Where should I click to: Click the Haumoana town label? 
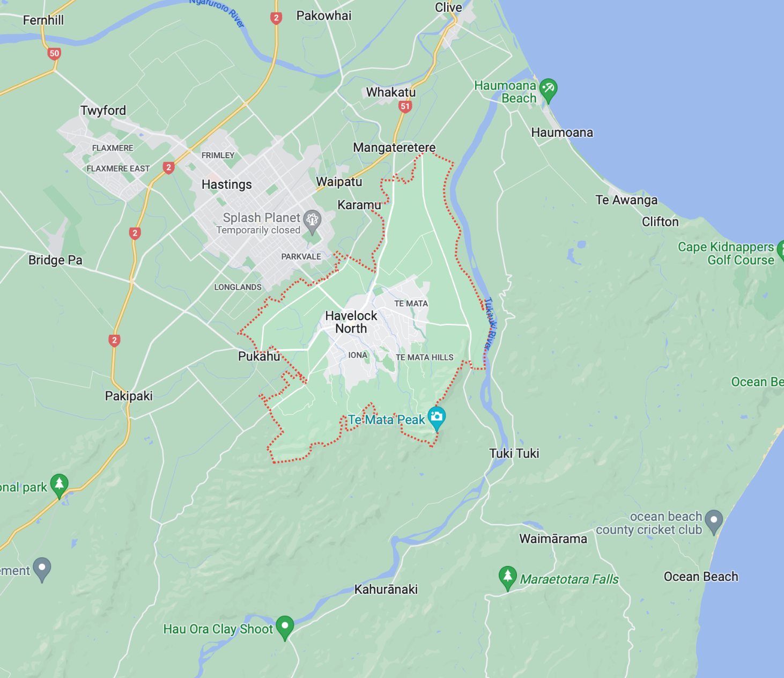[x=562, y=132]
